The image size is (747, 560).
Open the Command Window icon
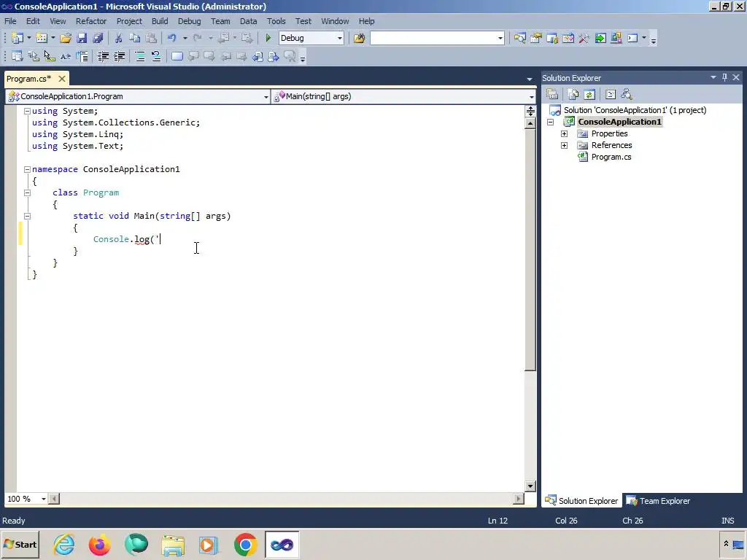pyautogui.click(x=632, y=38)
